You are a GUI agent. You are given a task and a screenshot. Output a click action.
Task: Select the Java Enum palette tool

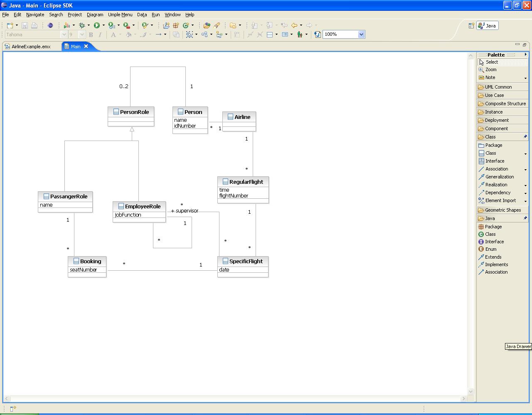pyautogui.click(x=490, y=249)
